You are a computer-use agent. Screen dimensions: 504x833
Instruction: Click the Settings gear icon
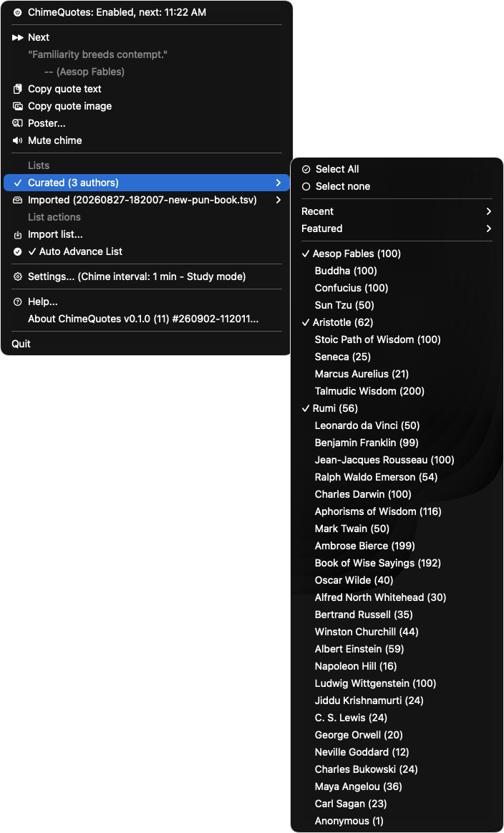(17, 276)
